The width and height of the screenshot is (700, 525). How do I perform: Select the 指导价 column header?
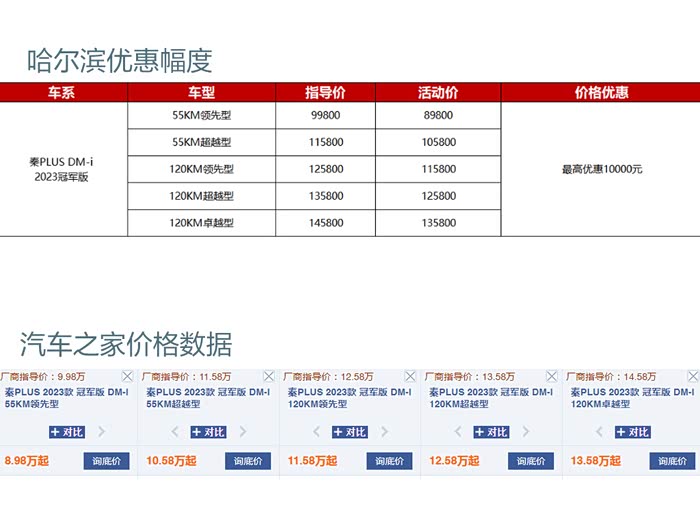tap(325, 92)
